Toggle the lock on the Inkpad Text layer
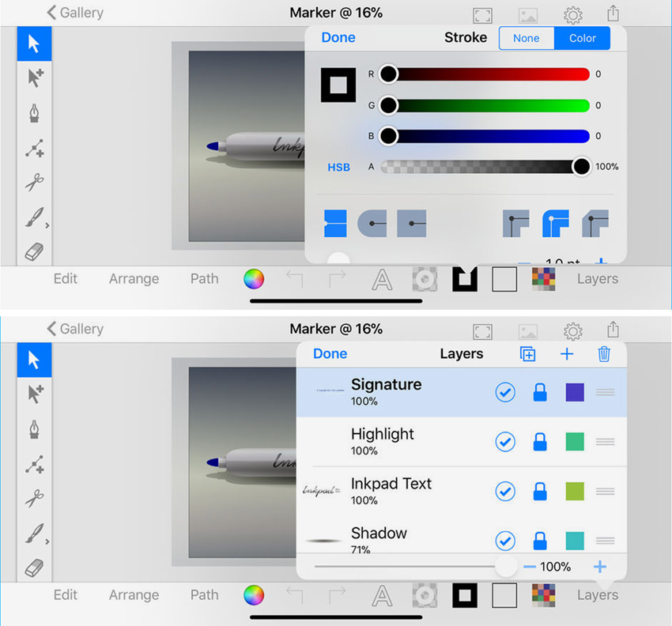Viewport: 672px width, 626px height. 540,491
